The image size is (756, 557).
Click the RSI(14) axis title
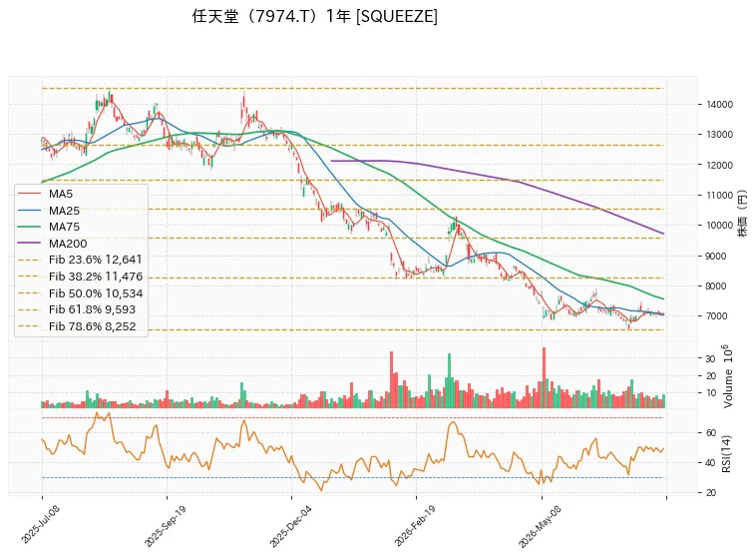coord(727,453)
